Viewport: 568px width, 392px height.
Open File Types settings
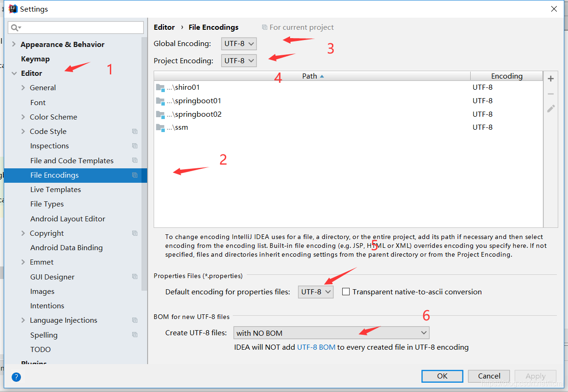point(47,204)
